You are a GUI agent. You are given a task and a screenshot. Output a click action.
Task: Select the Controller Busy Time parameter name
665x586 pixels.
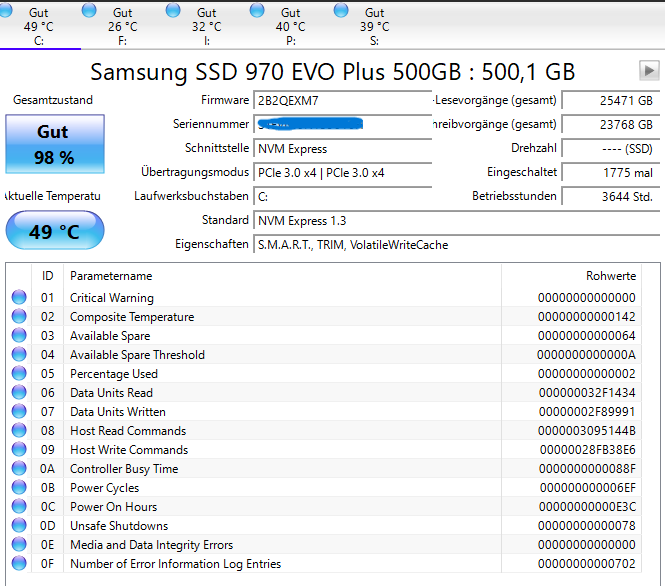click(x=124, y=469)
